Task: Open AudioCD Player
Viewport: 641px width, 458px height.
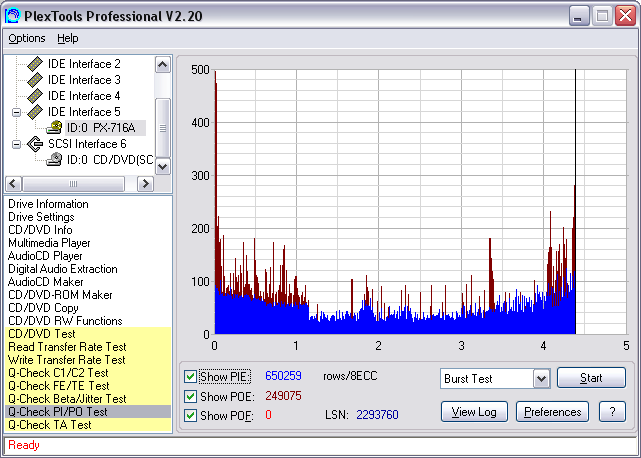Action: [45, 256]
